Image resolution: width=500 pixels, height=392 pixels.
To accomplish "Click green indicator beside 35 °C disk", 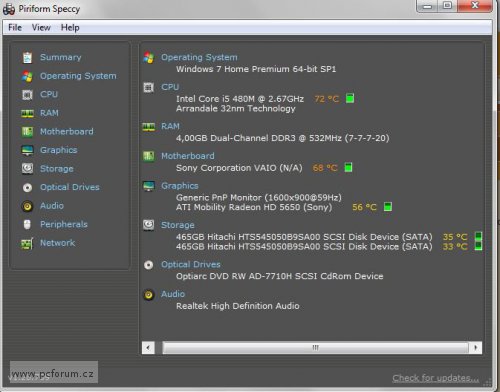I will coord(478,236).
